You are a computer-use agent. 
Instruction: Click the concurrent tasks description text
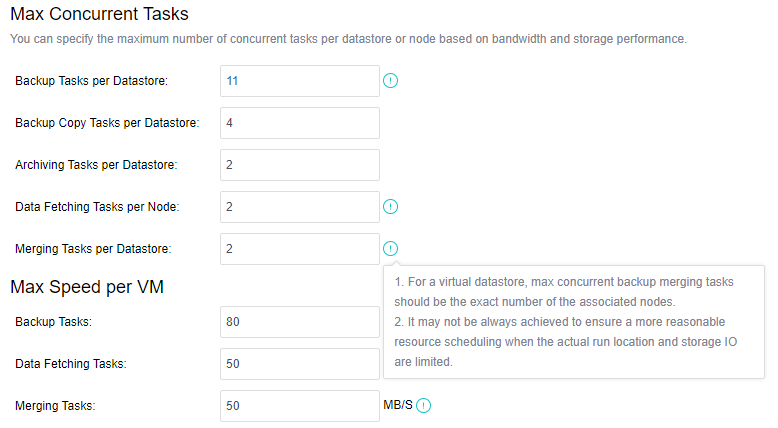tap(347, 39)
